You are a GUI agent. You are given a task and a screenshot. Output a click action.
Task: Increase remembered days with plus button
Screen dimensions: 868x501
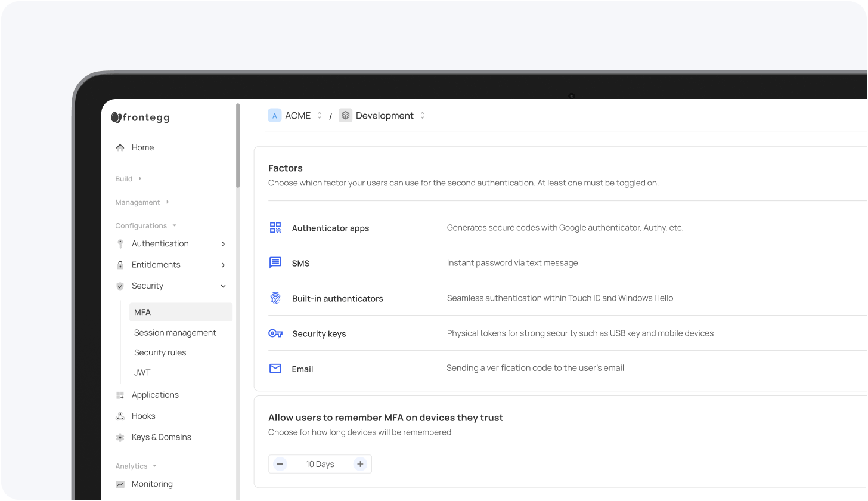(360, 463)
